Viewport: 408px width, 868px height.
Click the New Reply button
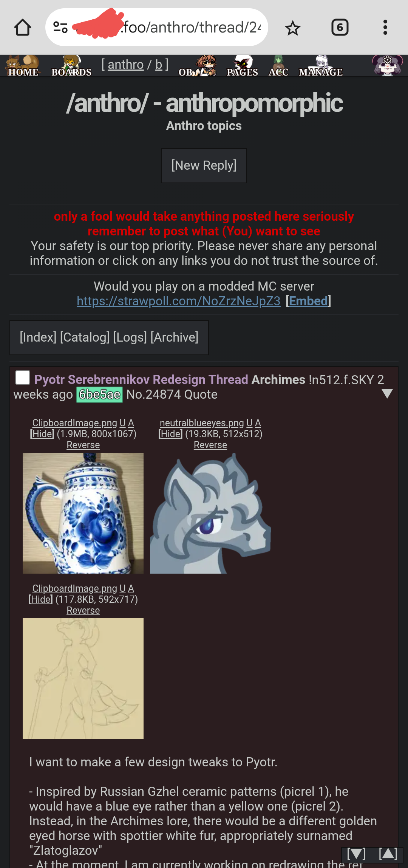pyautogui.click(x=204, y=166)
